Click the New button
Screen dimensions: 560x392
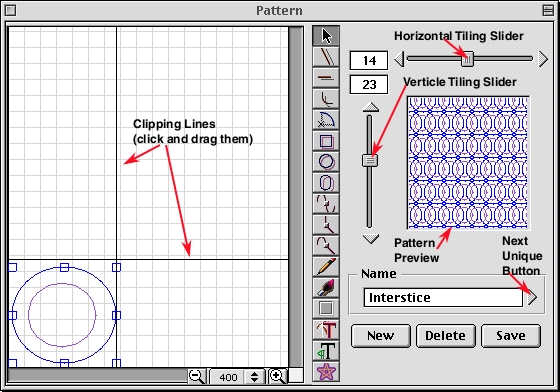(x=381, y=336)
